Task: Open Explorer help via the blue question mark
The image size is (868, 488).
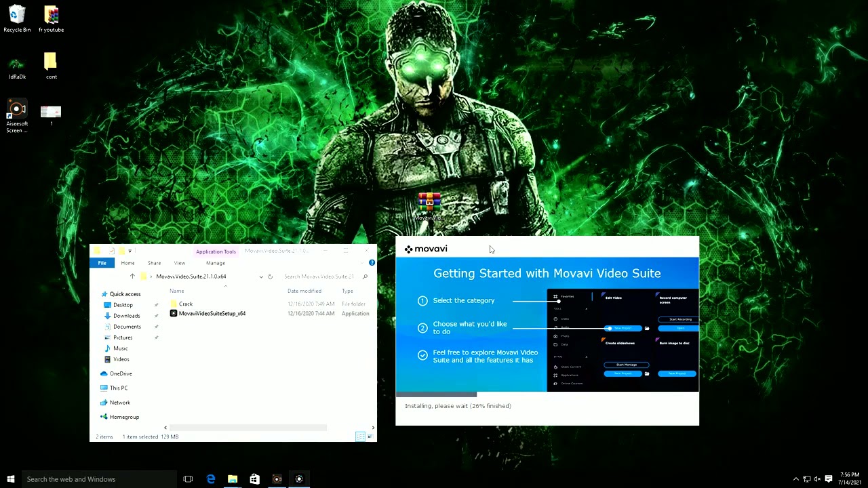Action: (372, 263)
